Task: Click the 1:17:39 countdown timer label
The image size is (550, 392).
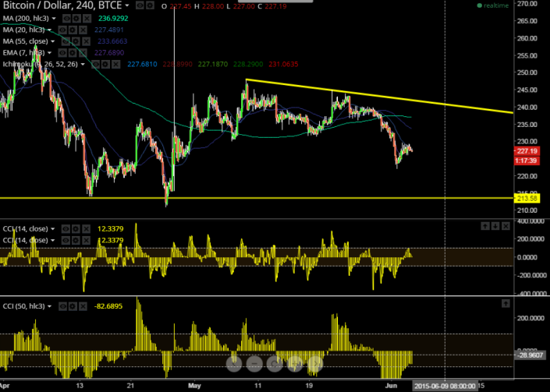Action: click(527, 161)
